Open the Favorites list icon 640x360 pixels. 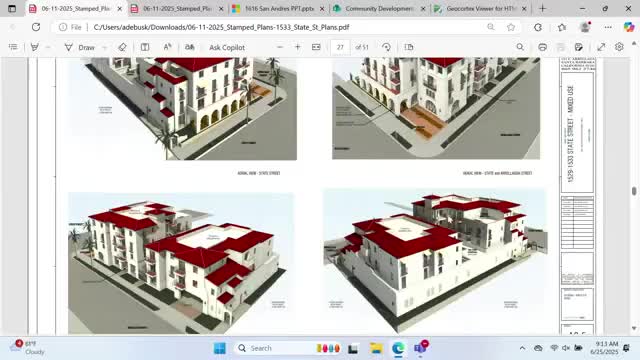(x=562, y=27)
